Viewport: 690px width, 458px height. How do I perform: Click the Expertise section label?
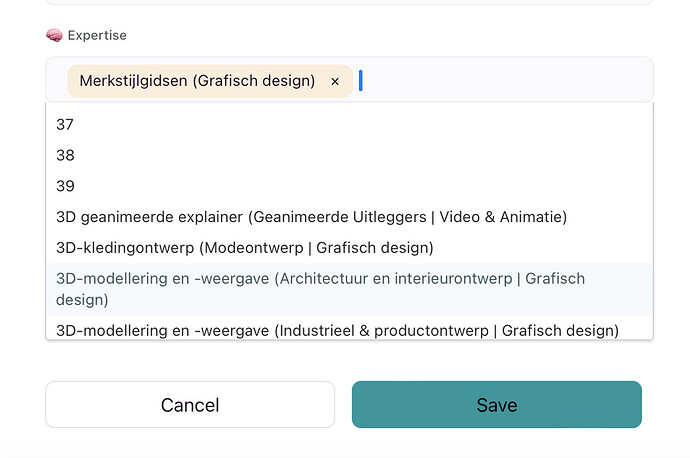coord(97,35)
